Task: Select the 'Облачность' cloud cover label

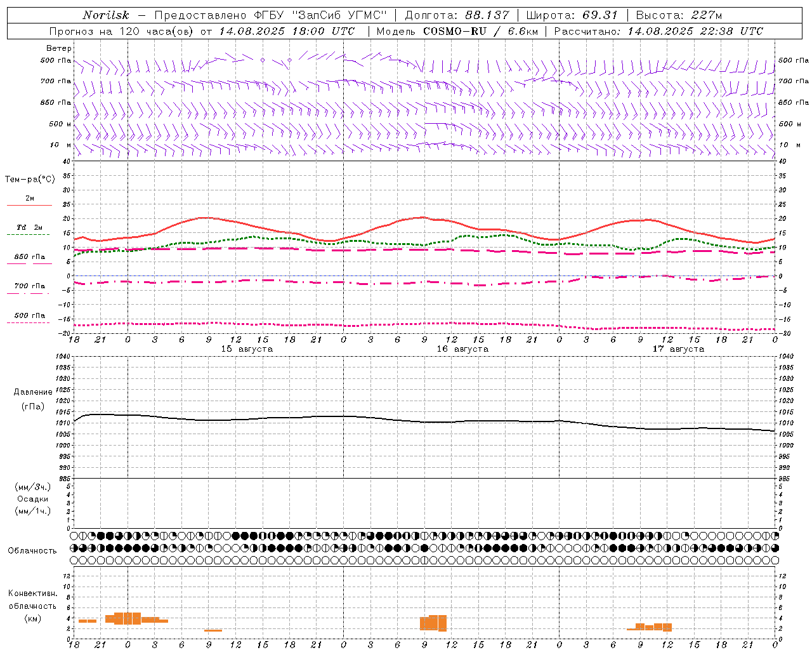Action: tap(32, 550)
